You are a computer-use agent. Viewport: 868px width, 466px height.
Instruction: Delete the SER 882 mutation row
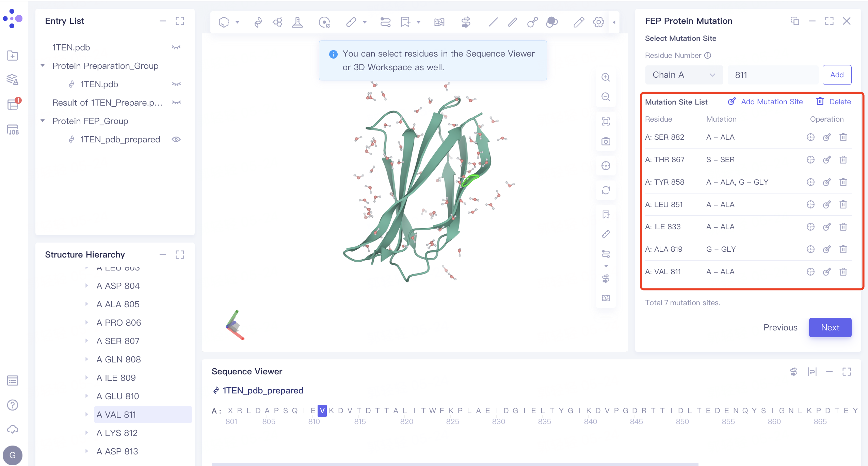(843, 137)
